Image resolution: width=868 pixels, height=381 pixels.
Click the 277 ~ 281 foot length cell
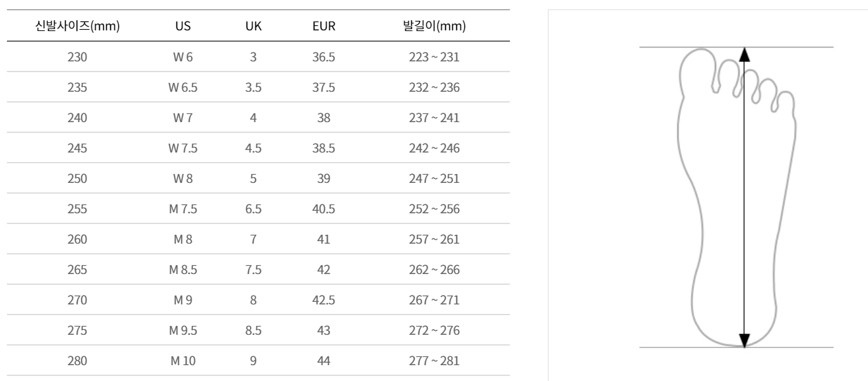click(x=433, y=361)
